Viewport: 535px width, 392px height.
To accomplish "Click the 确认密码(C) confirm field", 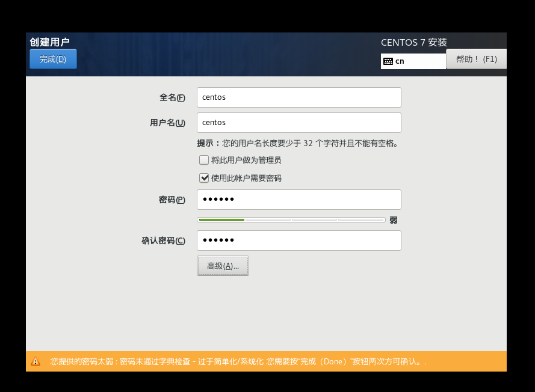I will tap(299, 240).
